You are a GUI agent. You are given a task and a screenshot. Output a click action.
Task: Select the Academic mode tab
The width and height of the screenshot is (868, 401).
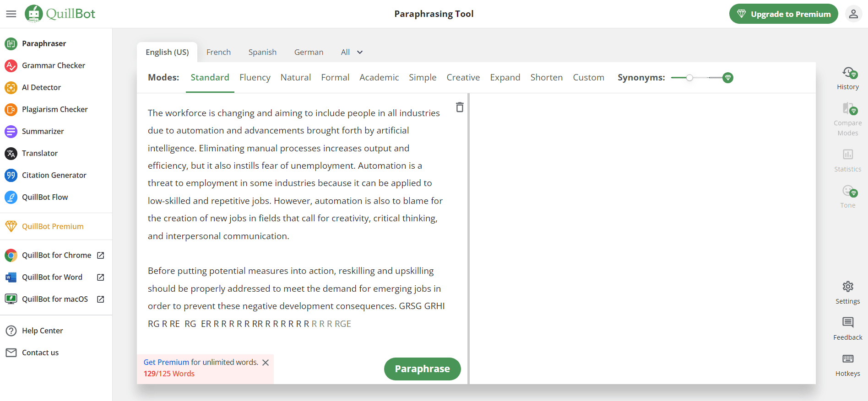379,78
